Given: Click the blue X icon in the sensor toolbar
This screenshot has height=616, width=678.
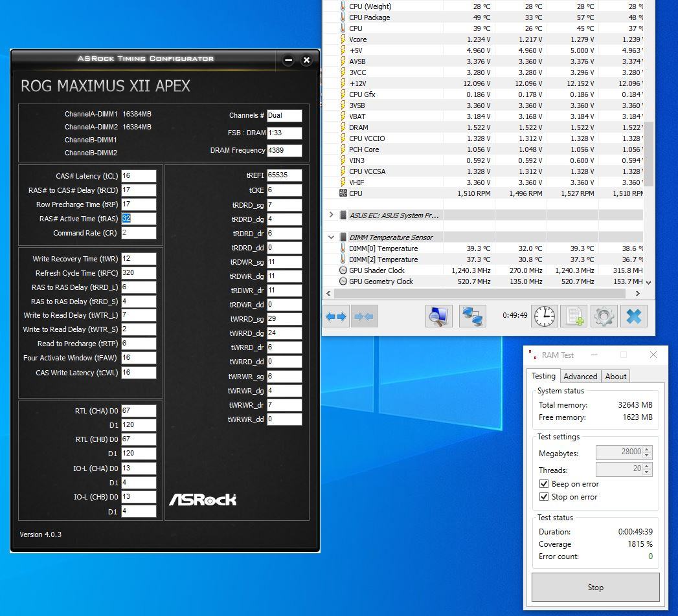Looking at the screenshot, I should coord(634,316).
